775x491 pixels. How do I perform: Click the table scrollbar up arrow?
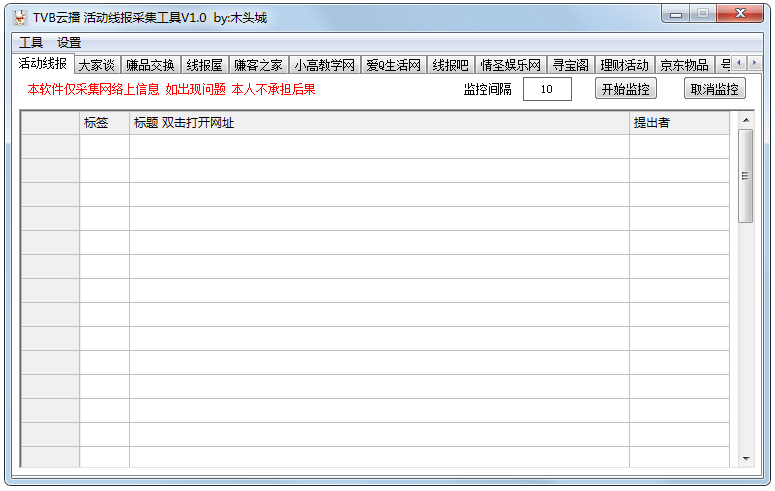click(745, 120)
